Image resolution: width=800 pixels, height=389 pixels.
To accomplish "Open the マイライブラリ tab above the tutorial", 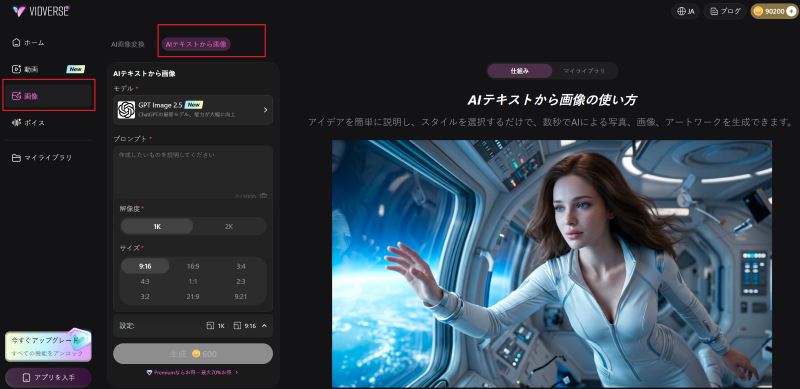I will pyautogui.click(x=584, y=71).
